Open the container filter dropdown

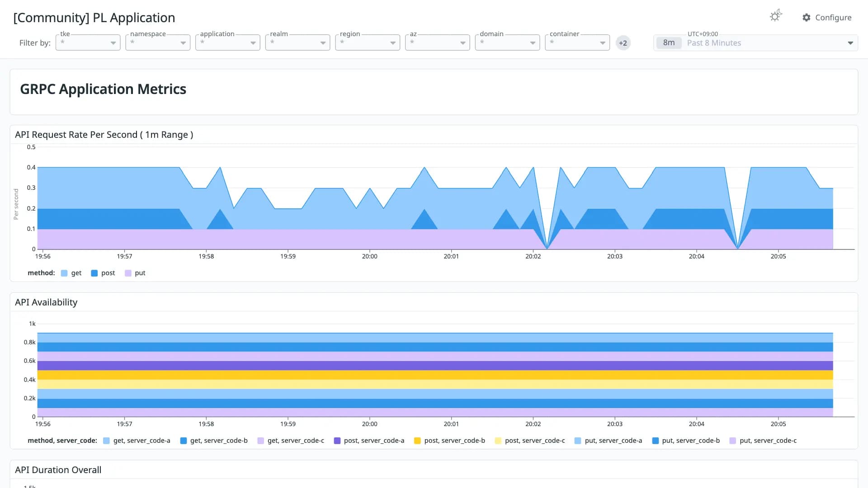click(x=577, y=42)
